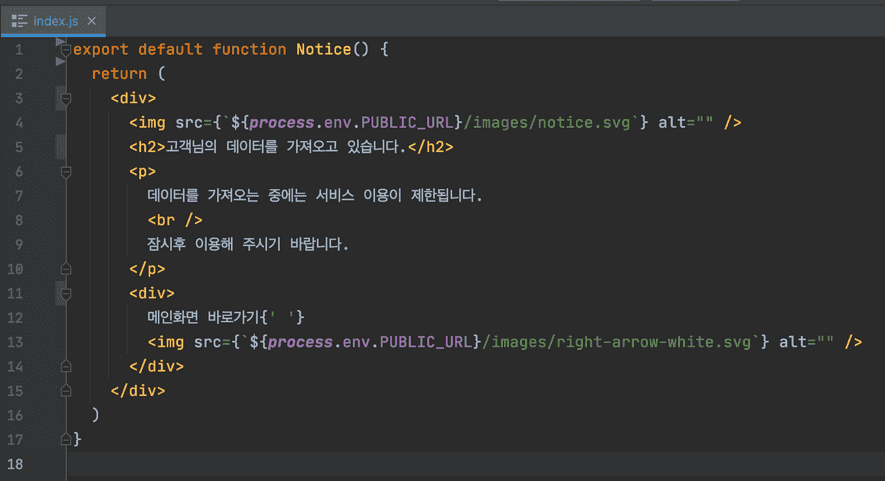Viewport: 885px width, 481px height.
Task: Click the Notice function name
Action: coord(323,49)
